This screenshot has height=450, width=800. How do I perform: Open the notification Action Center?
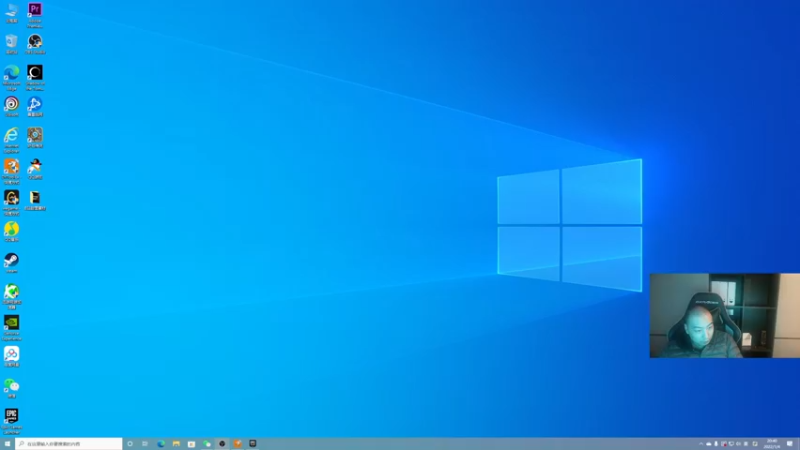click(790, 444)
